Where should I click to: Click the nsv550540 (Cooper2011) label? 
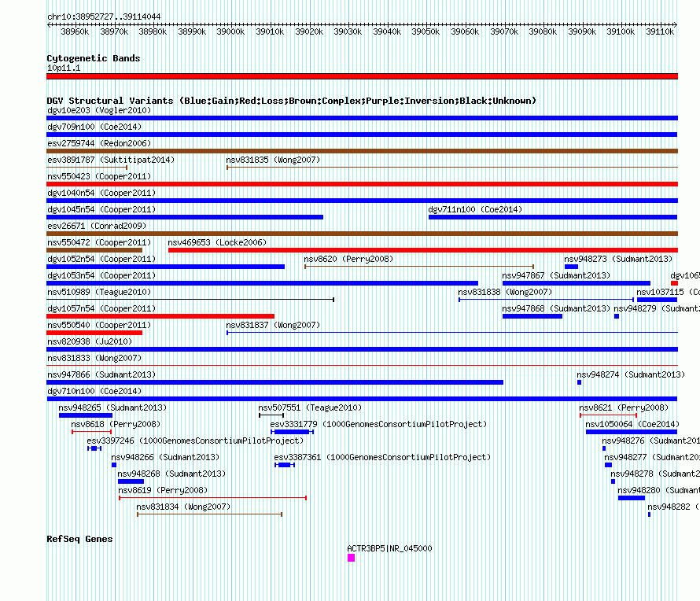99,325
